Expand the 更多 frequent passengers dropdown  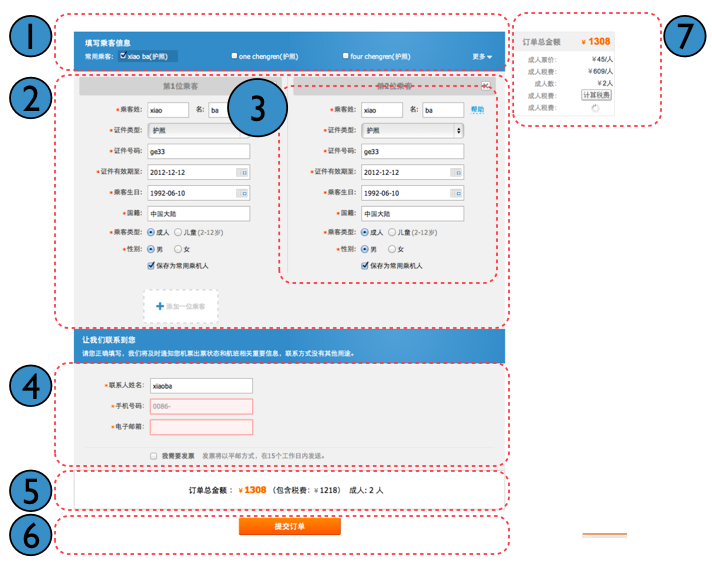482,57
